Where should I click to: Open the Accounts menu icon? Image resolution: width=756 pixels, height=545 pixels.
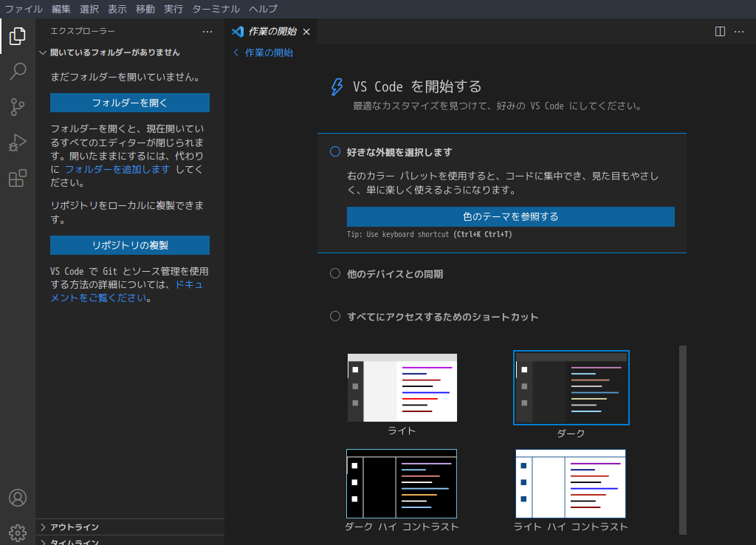pos(18,498)
